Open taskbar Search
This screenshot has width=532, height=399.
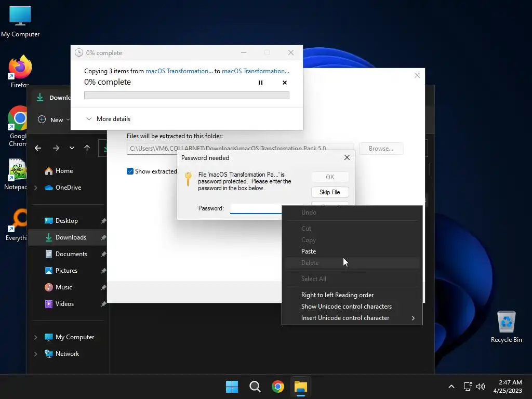pos(255,387)
